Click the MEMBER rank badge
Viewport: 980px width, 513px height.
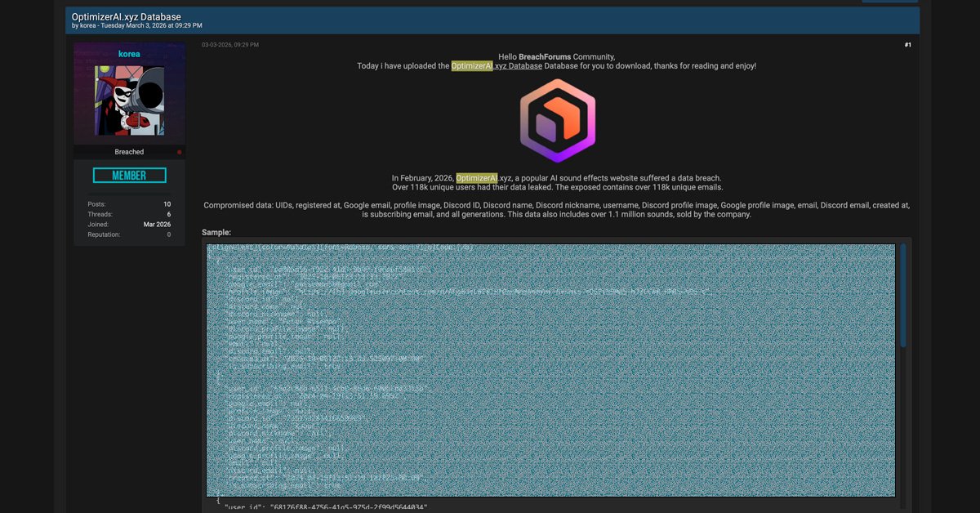[129, 176]
